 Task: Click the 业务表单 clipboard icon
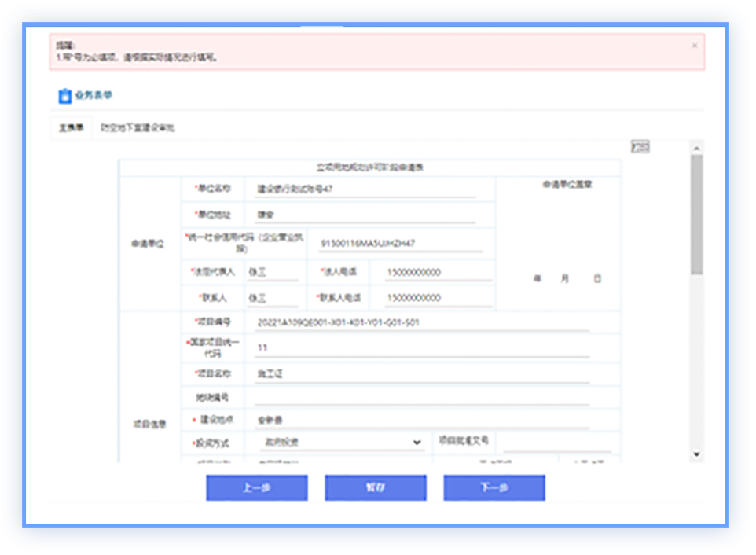pyautogui.click(x=64, y=96)
